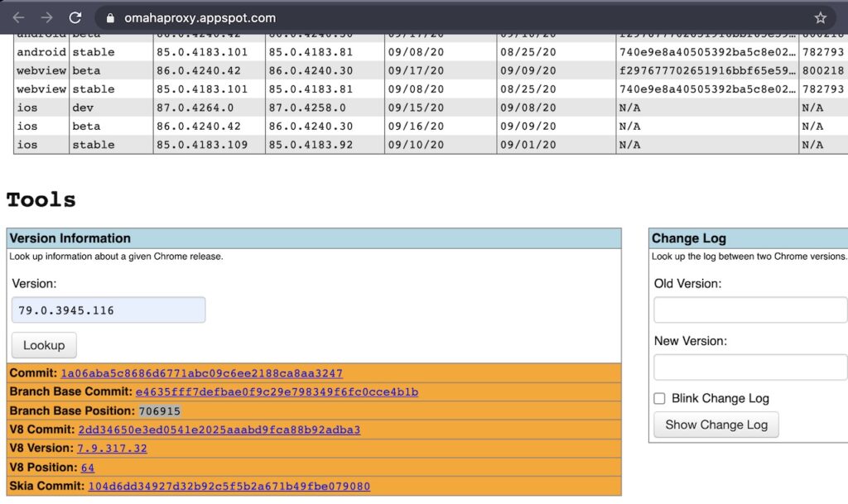Click the Old Version input field
The image size is (848, 504).
click(x=750, y=310)
